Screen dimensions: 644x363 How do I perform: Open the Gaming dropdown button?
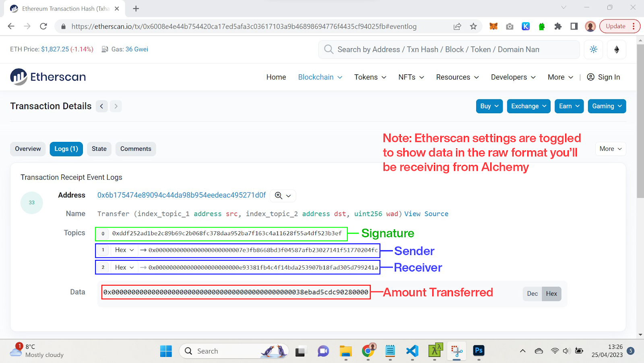coord(607,106)
